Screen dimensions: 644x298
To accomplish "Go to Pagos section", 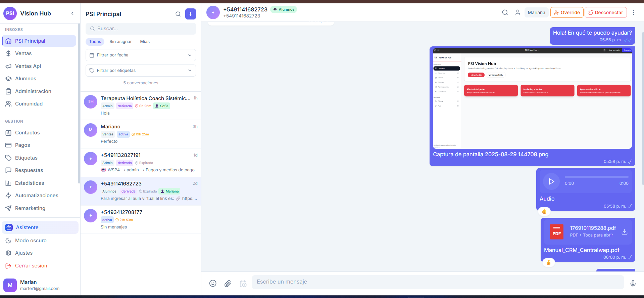I will coord(39,145).
